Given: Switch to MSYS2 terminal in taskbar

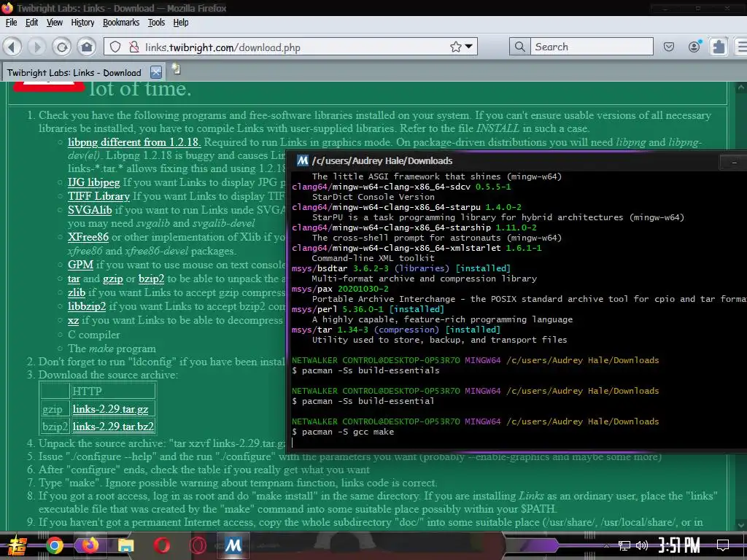Looking at the screenshot, I should (x=233, y=545).
